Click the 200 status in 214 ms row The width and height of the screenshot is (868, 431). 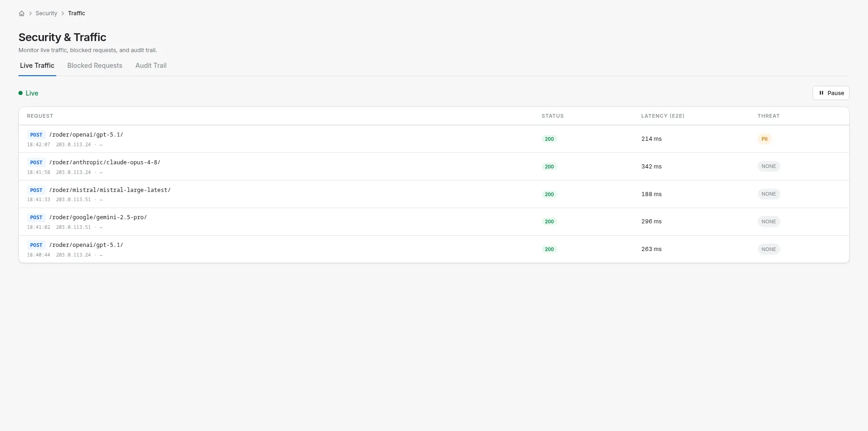pyautogui.click(x=549, y=139)
